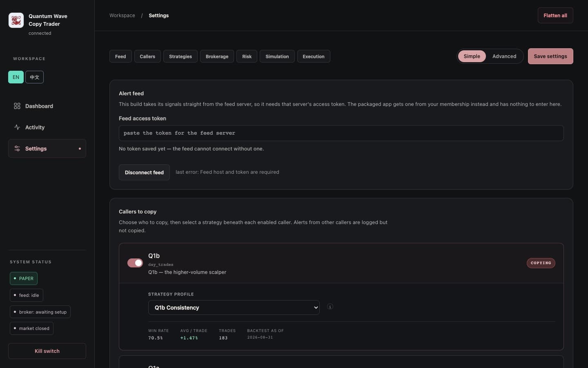588x368 pixels.
Task: Click the trades count 183
Action: [x=223, y=338]
